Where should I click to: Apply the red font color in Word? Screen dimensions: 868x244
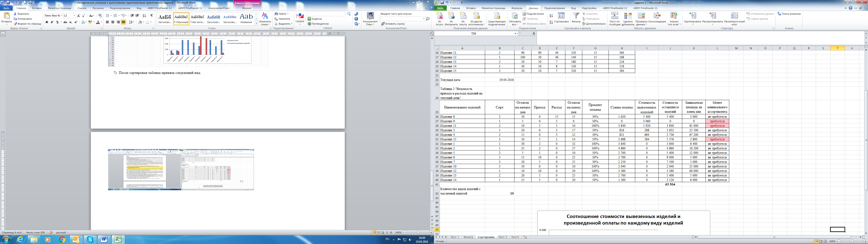(x=98, y=22)
